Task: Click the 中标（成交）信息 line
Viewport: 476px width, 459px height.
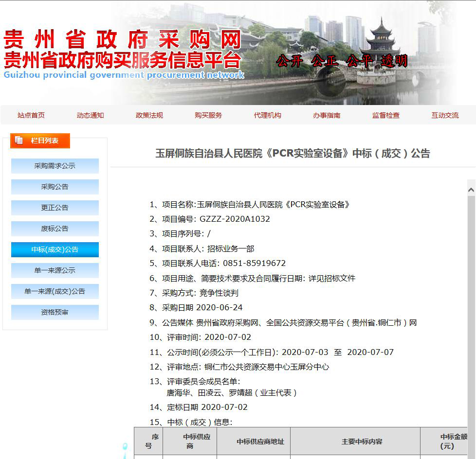Action: pyautogui.click(x=191, y=423)
